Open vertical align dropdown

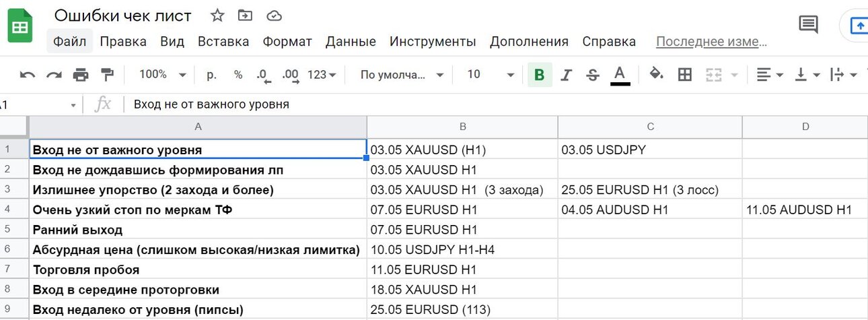(807, 75)
